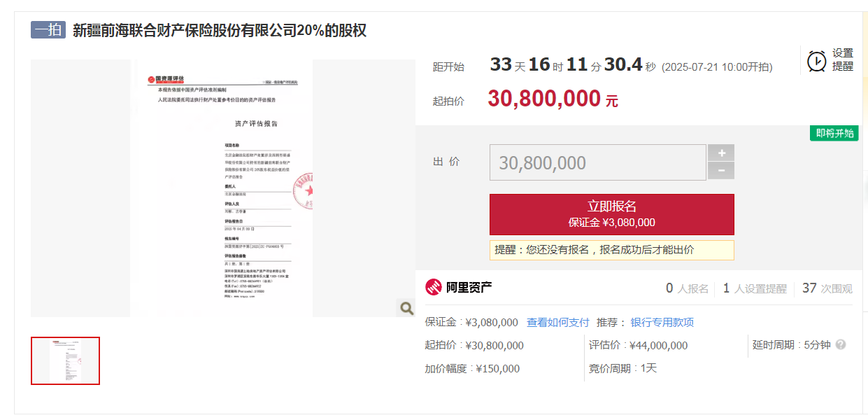Decrease bid with the minus button

[x=721, y=171]
